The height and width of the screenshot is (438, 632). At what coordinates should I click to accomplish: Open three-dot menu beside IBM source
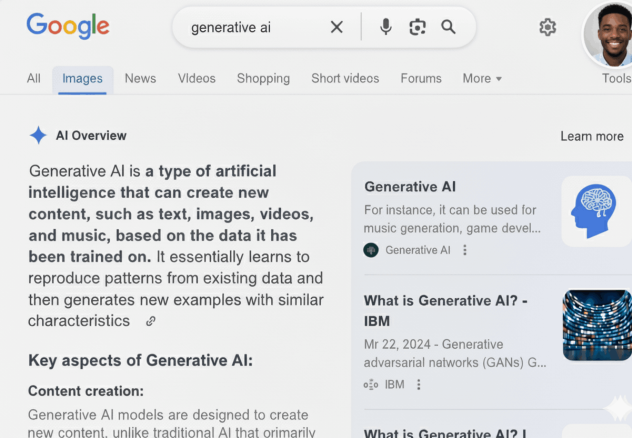coord(419,384)
